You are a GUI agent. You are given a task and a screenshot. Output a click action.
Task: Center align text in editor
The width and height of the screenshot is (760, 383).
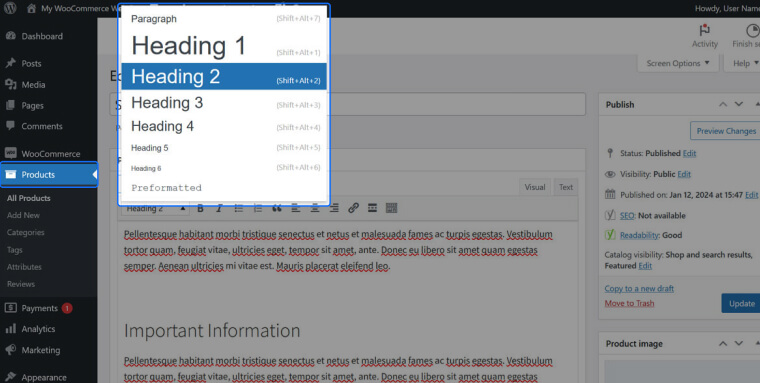pyautogui.click(x=315, y=208)
